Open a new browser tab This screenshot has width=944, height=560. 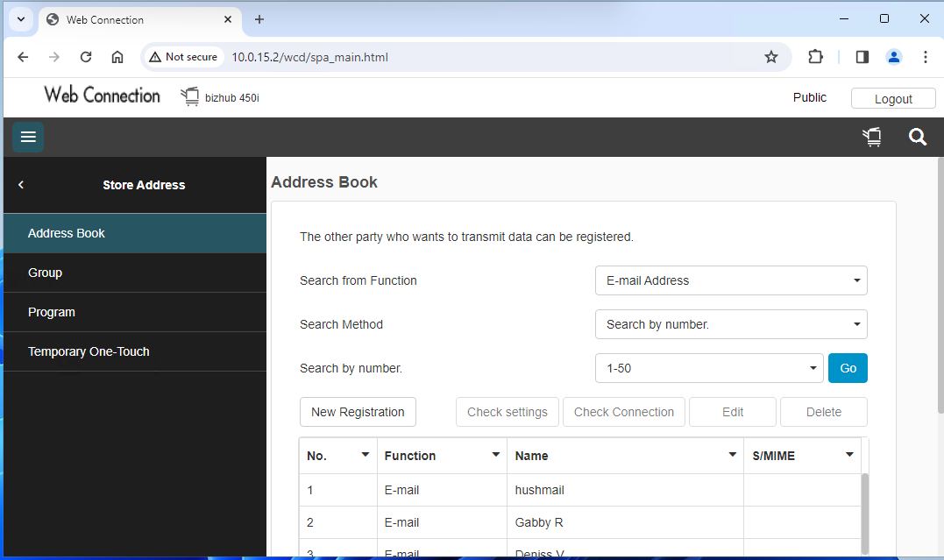tap(259, 19)
